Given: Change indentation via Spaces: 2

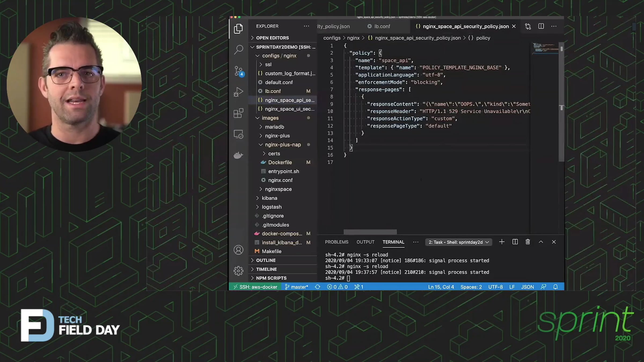Looking at the screenshot, I should point(471,287).
